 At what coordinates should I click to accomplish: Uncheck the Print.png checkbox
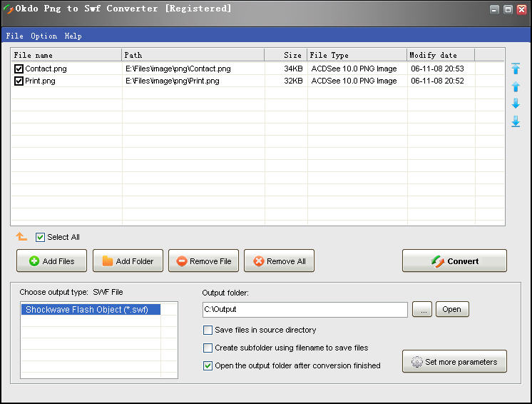click(x=19, y=81)
